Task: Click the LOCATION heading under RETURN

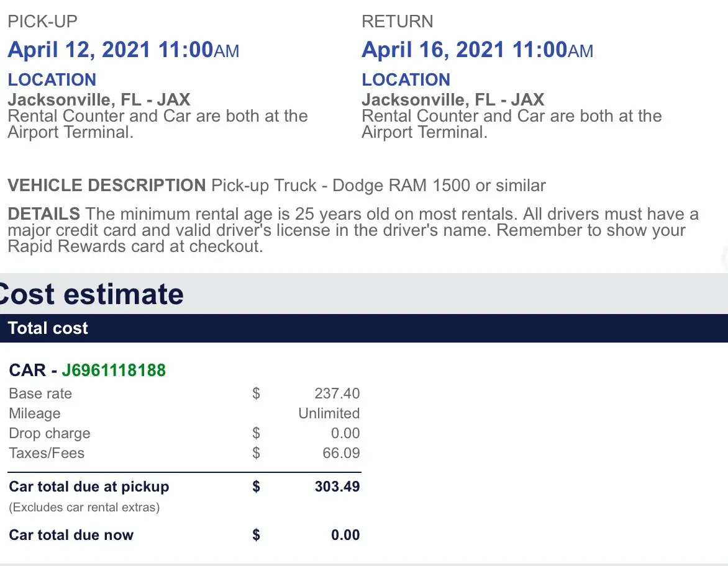Action: tap(406, 80)
